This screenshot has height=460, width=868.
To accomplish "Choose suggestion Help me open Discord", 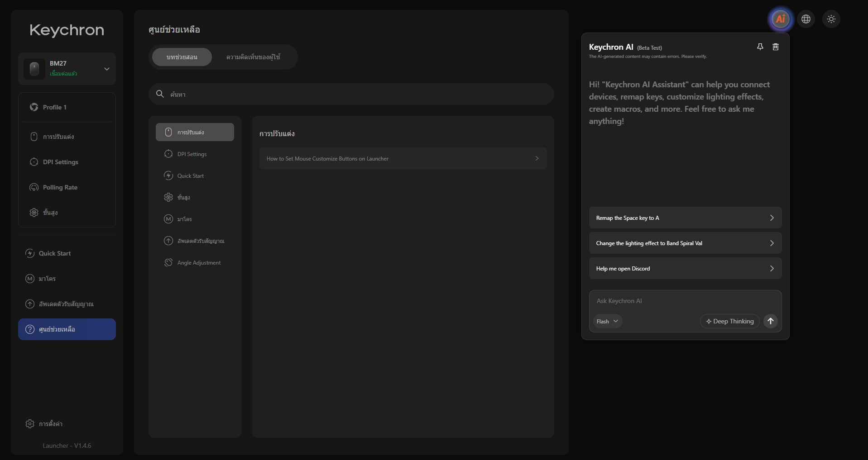I will 685,269.
